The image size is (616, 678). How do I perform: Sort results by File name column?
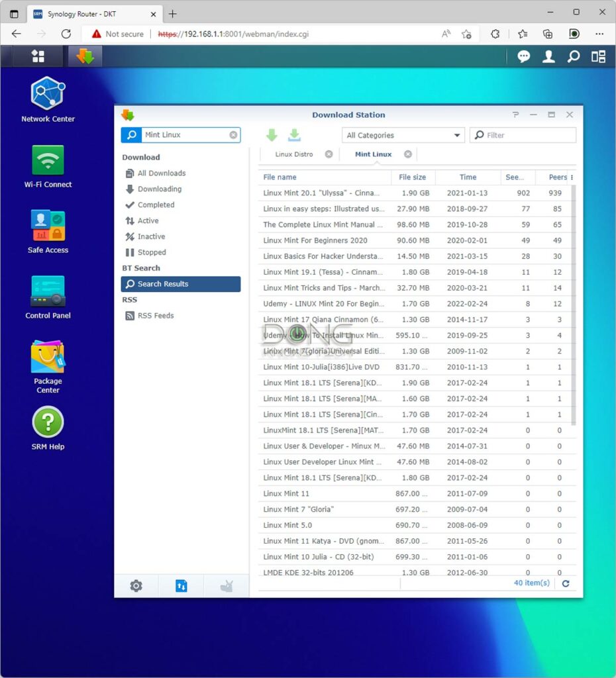point(325,177)
